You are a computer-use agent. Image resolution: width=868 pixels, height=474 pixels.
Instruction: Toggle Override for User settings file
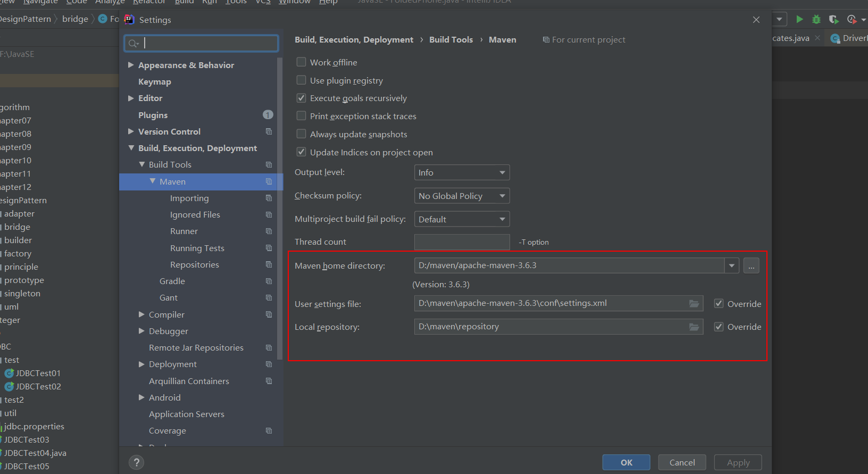coord(719,304)
